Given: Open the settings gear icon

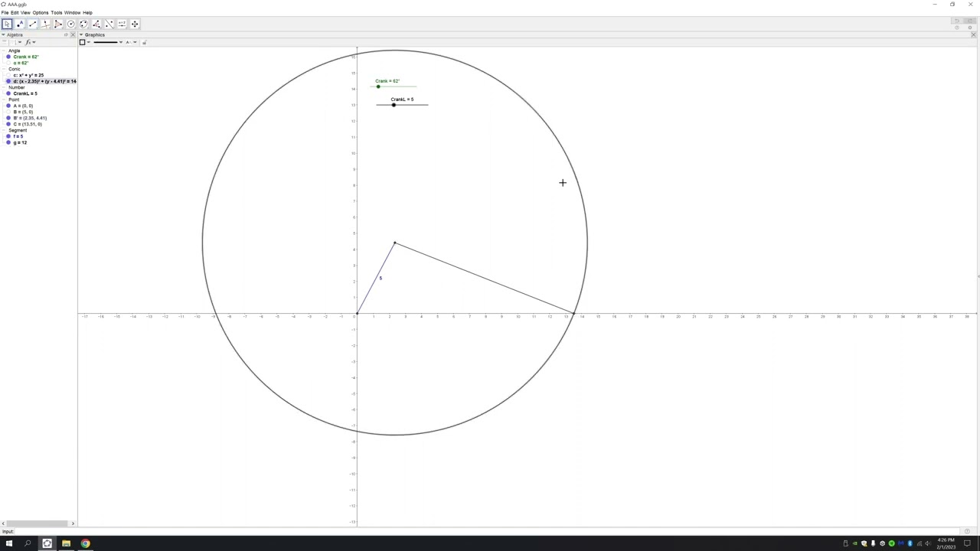Looking at the screenshot, I should click(x=970, y=28).
